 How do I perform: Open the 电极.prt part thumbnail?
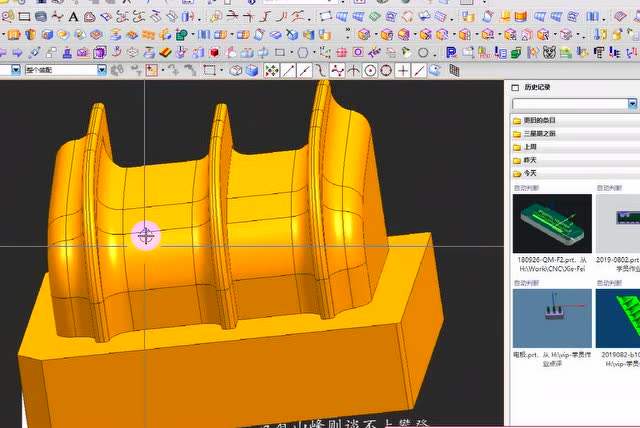551,318
